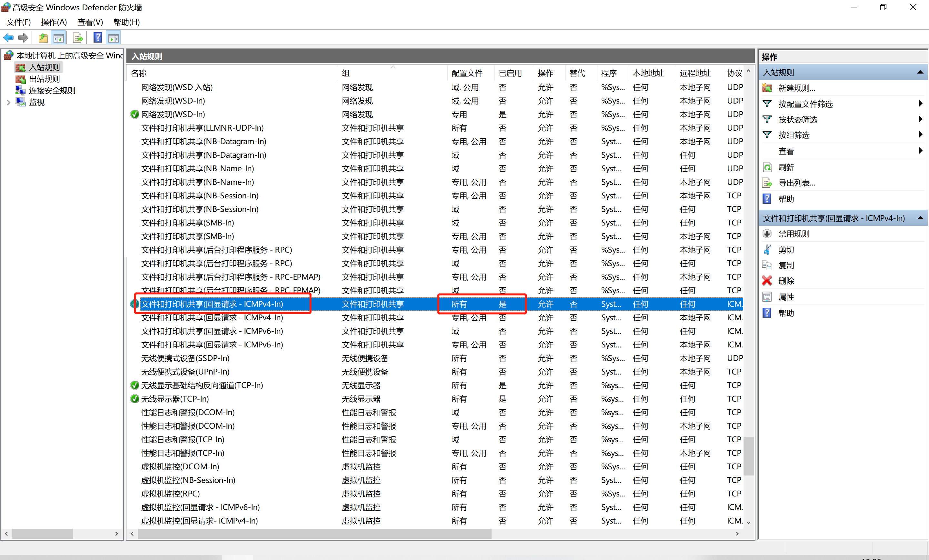This screenshot has height=560, width=929.
Task: Open the 查看(V) menu
Action: pyautogui.click(x=90, y=22)
